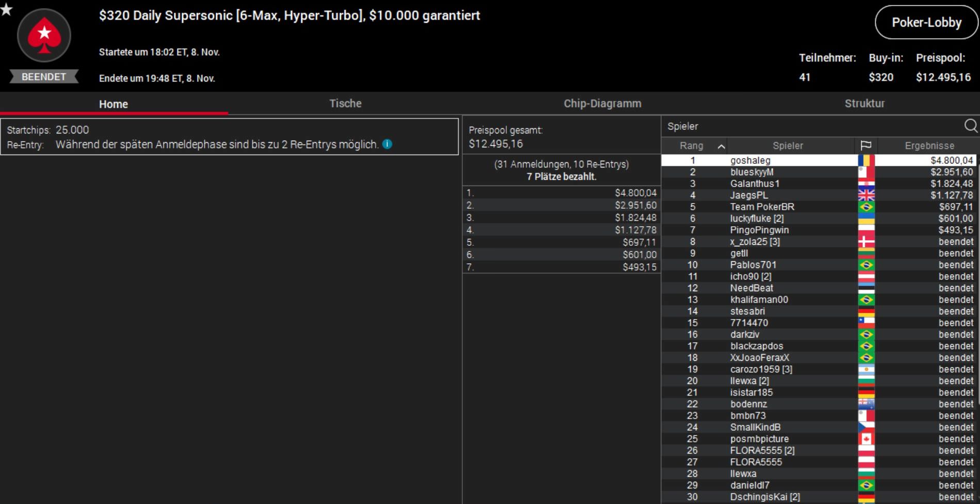
Task: Switch to the Tische tab
Action: point(345,104)
